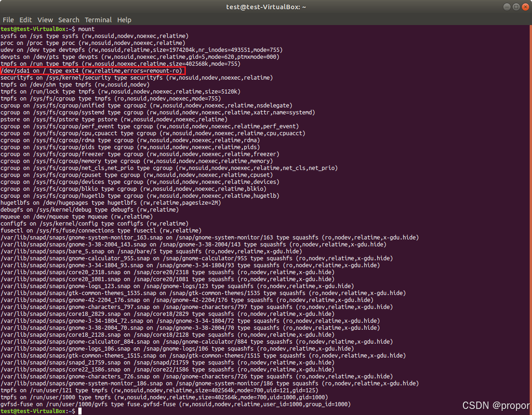Click the cgroup devices line
This screenshot has height=415, width=532.
(140, 182)
